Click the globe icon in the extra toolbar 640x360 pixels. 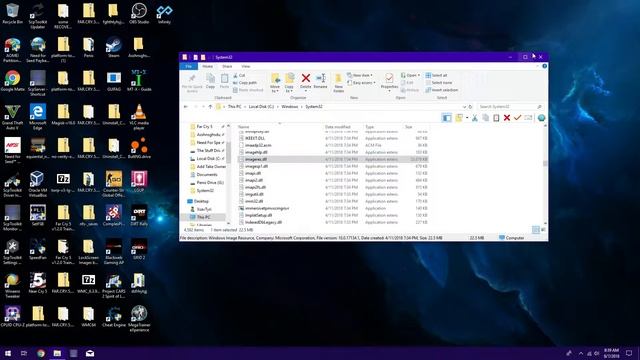pos(541,118)
